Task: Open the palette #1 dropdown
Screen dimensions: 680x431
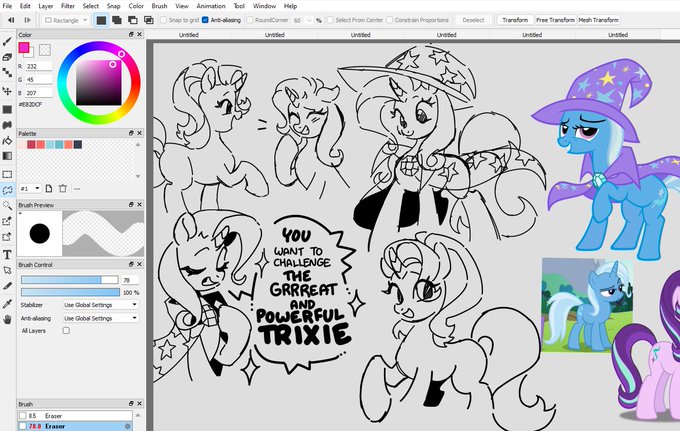Action: pyautogui.click(x=30, y=189)
